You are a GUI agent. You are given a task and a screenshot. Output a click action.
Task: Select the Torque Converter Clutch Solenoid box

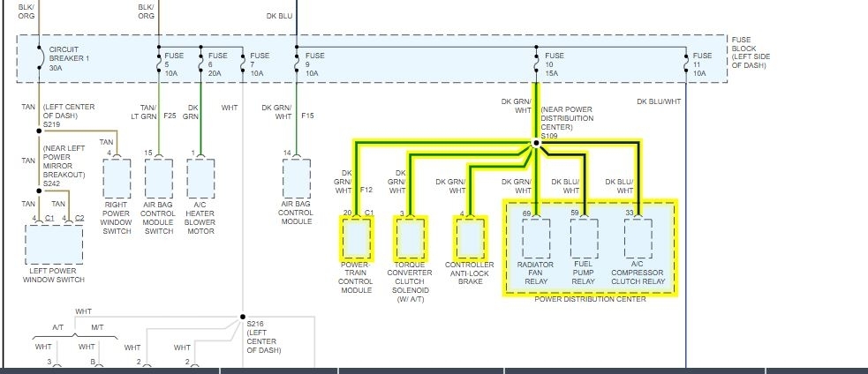pos(411,238)
